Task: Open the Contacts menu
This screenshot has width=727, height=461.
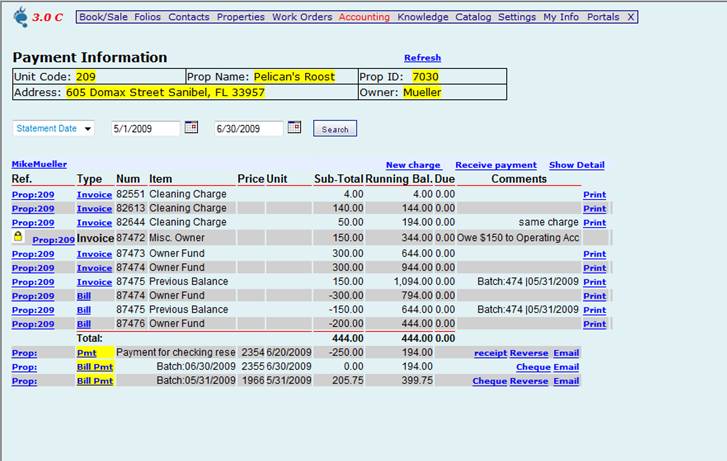Action: click(189, 17)
